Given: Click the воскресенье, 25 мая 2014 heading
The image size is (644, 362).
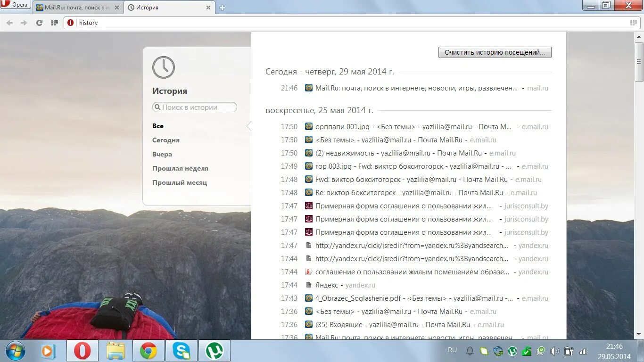Looking at the screenshot, I should (319, 110).
